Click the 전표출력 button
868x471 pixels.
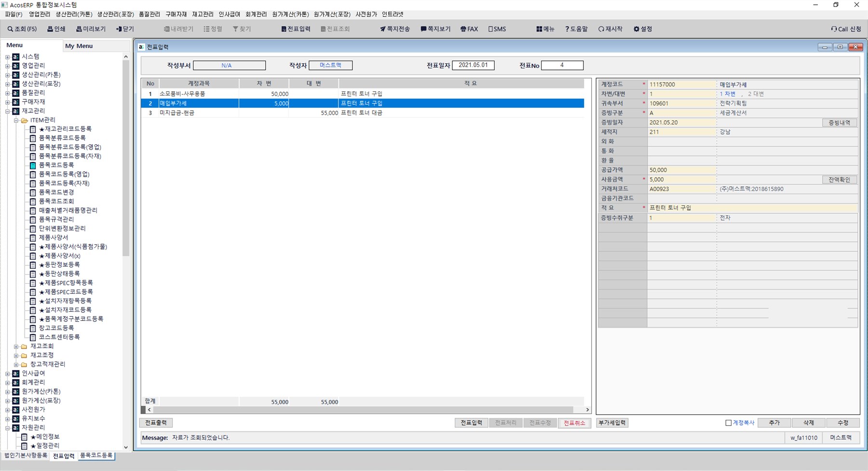[x=156, y=423]
